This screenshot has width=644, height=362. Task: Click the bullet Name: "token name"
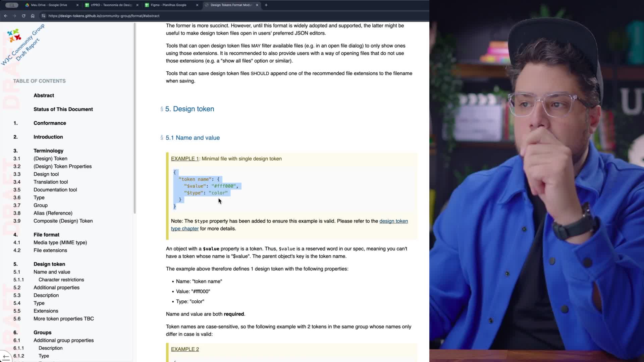tap(199, 282)
